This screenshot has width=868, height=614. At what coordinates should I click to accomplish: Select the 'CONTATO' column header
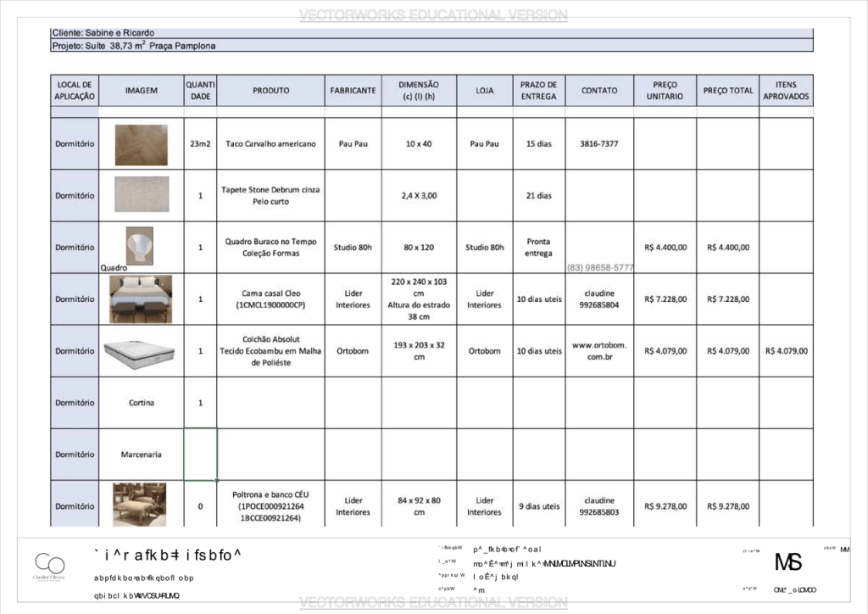pos(599,90)
